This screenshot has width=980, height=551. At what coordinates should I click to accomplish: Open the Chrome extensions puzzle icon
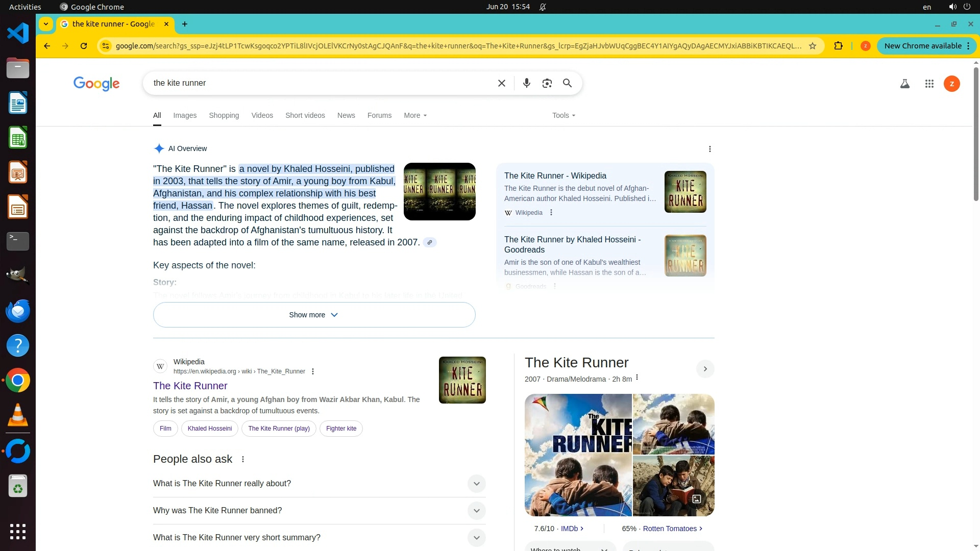(838, 46)
